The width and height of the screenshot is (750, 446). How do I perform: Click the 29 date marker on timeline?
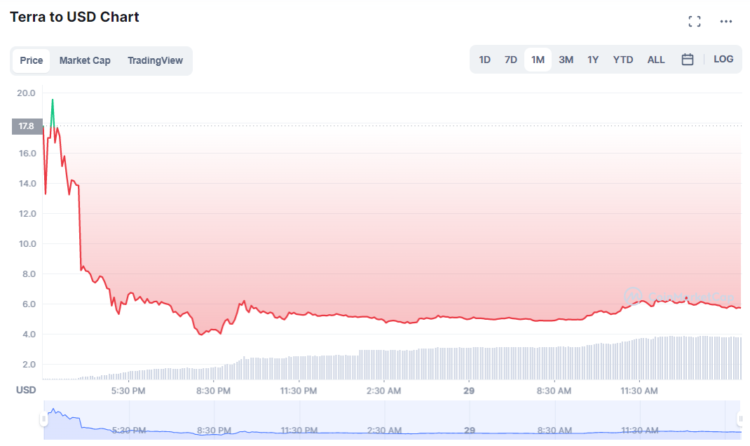tap(469, 390)
